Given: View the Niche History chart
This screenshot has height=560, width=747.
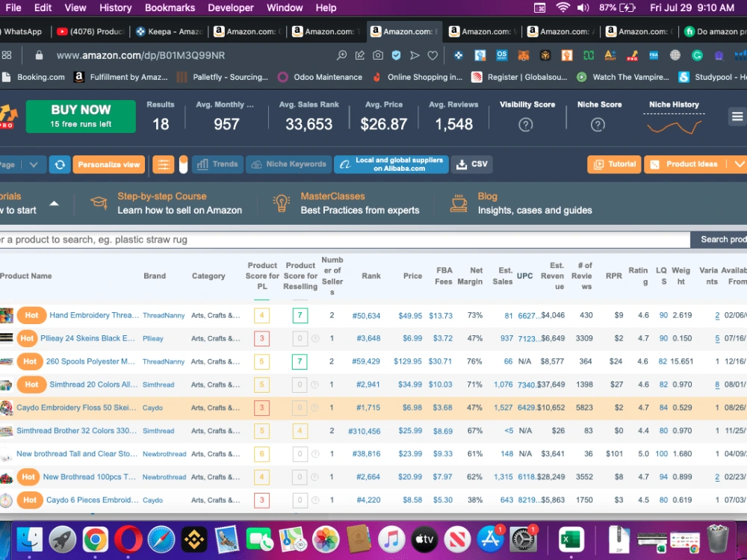Looking at the screenshot, I should (674, 127).
